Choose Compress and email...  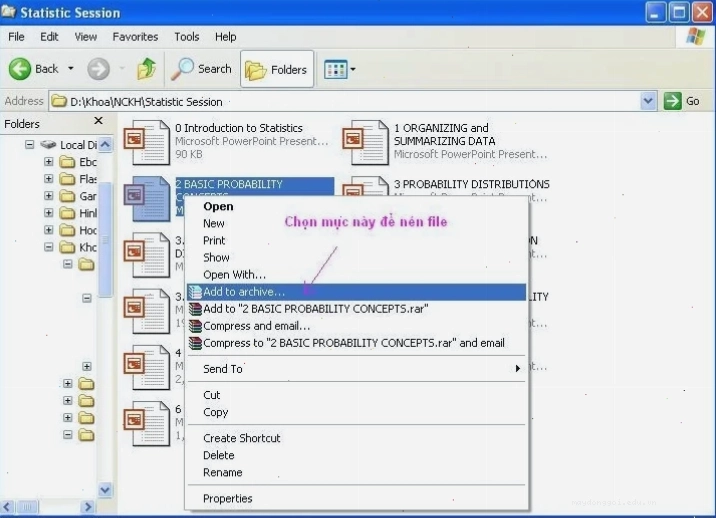356,326
